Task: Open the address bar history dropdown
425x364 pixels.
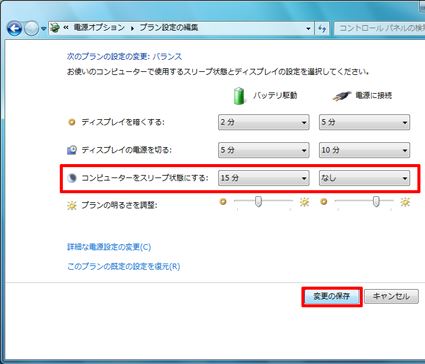Action: click(x=308, y=29)
